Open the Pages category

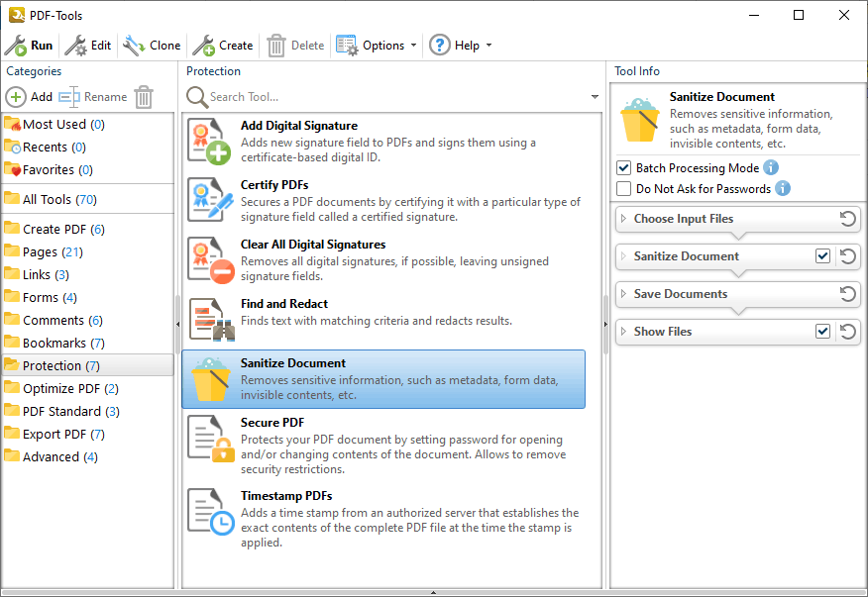point(88,251)
